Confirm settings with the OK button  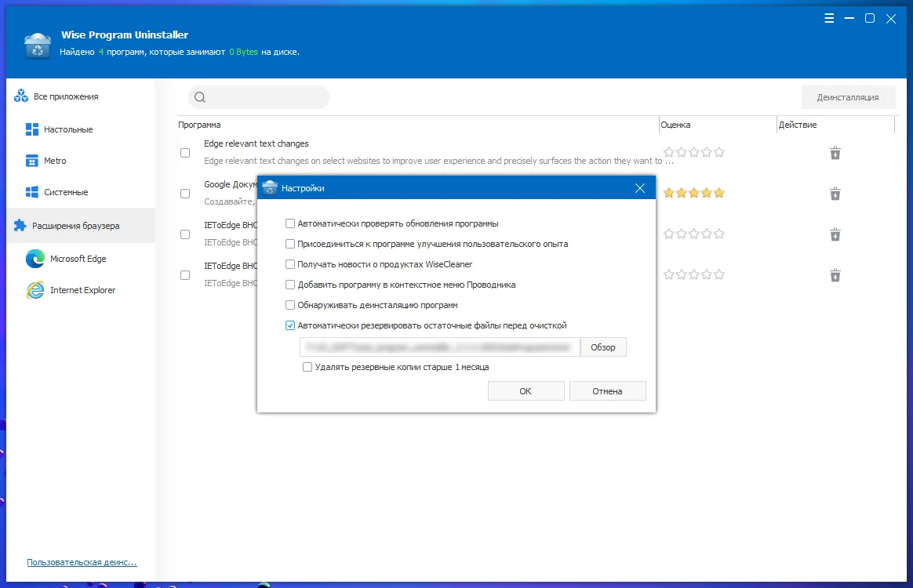tap(526, 391)
